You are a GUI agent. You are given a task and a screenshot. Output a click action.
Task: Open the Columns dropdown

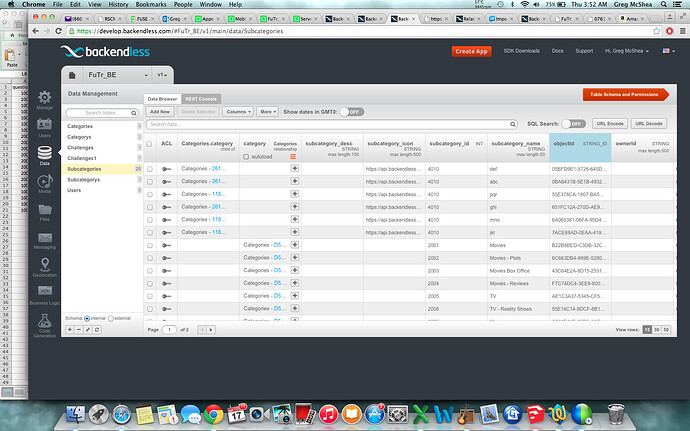click(x=238, y=112)
